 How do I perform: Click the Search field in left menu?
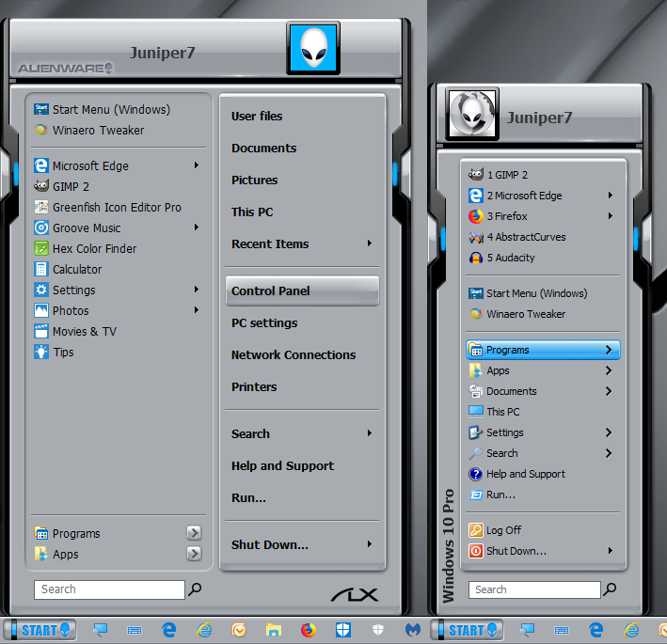[109, 589]
